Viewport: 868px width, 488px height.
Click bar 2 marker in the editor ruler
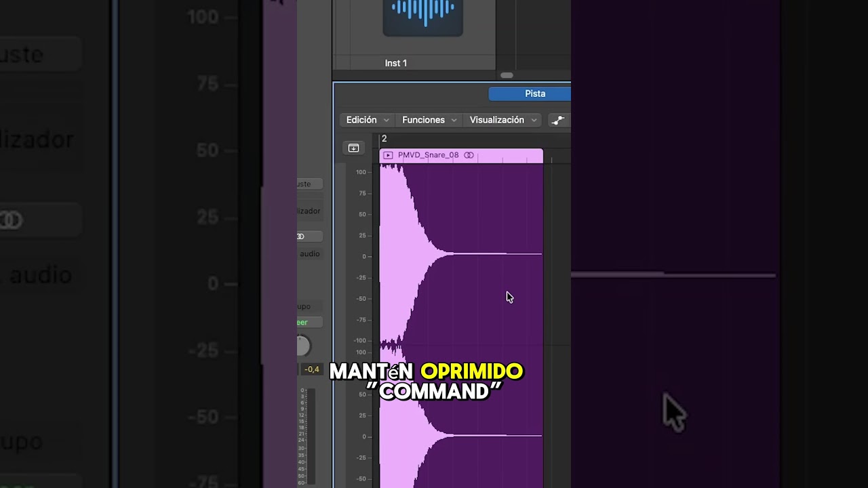(x=384, y=138)
